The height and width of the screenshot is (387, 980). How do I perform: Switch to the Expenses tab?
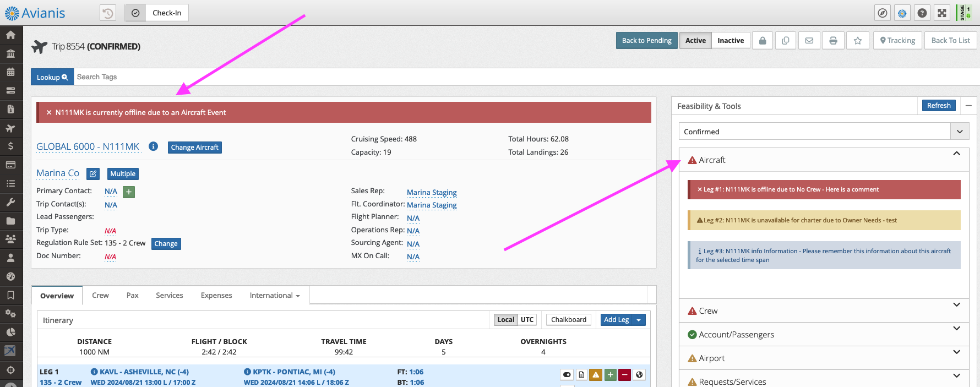click(216, 296)
